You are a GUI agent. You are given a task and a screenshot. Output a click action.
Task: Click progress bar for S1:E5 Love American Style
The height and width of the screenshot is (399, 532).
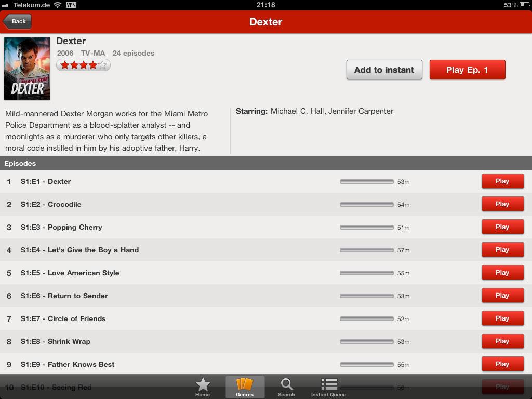[366, 273]
